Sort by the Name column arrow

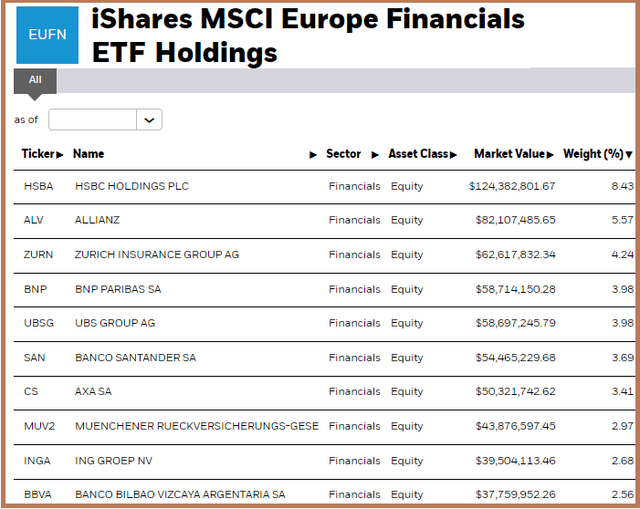(x=313, y=155)
